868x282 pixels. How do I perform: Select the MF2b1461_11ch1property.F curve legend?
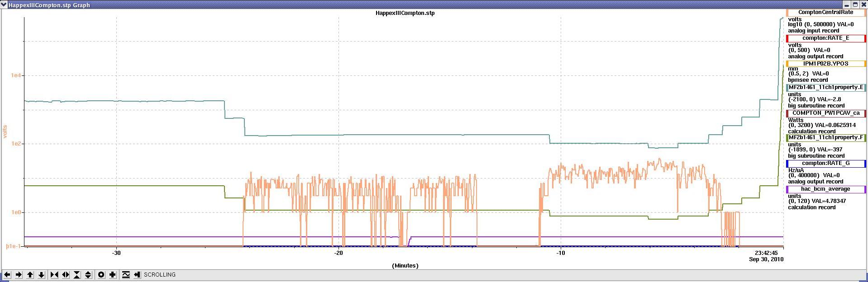coord(826,137)
